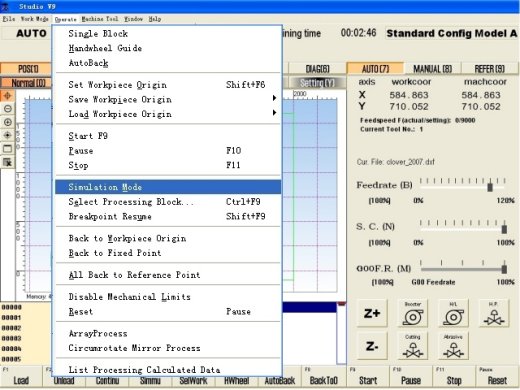The width and height of the screenshot is (520, 390).
Task: Select ArrayProcess menu entry
Action: 168,334
